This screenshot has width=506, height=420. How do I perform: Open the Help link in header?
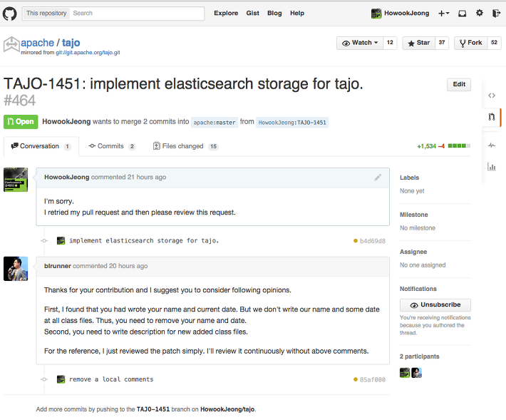click(x=297, y=14)
